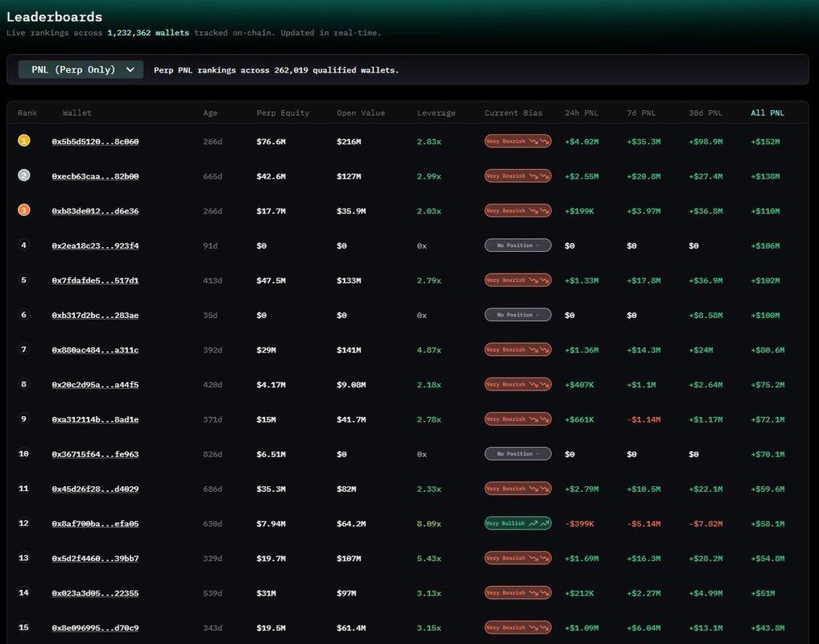Open wallet 0x8af700ba...efa05
This screenshot has width=819, height=644.
click(95, 524)
